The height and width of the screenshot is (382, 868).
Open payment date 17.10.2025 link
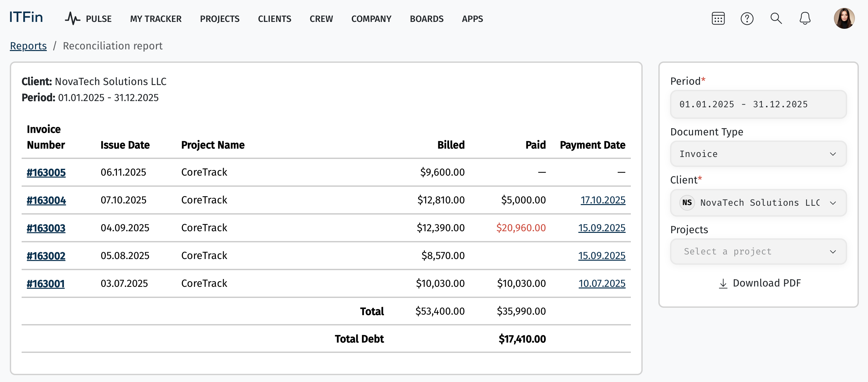click(x=602, y=200)
